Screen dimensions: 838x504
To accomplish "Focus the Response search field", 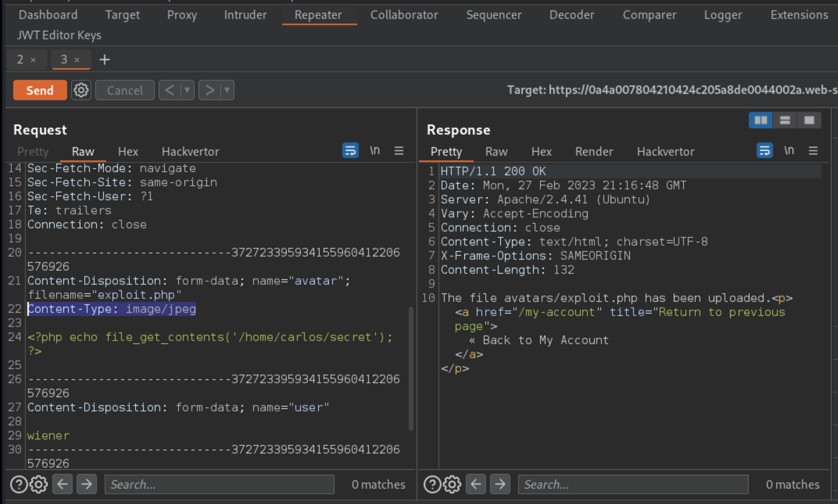I will click(633, 484).
